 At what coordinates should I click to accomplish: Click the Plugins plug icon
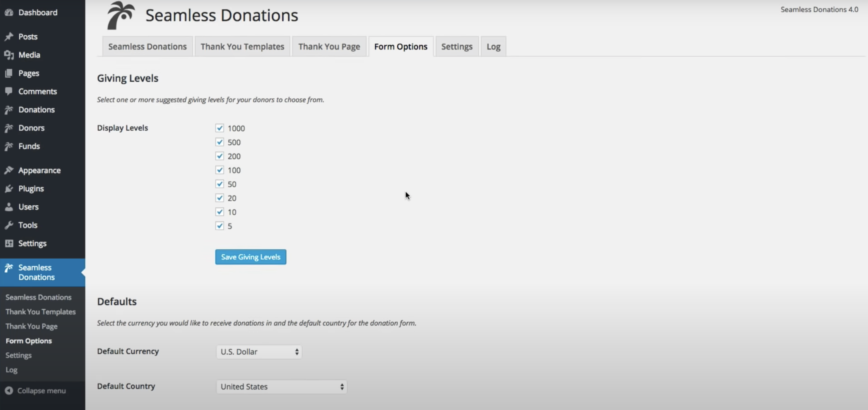click(9, 188)
